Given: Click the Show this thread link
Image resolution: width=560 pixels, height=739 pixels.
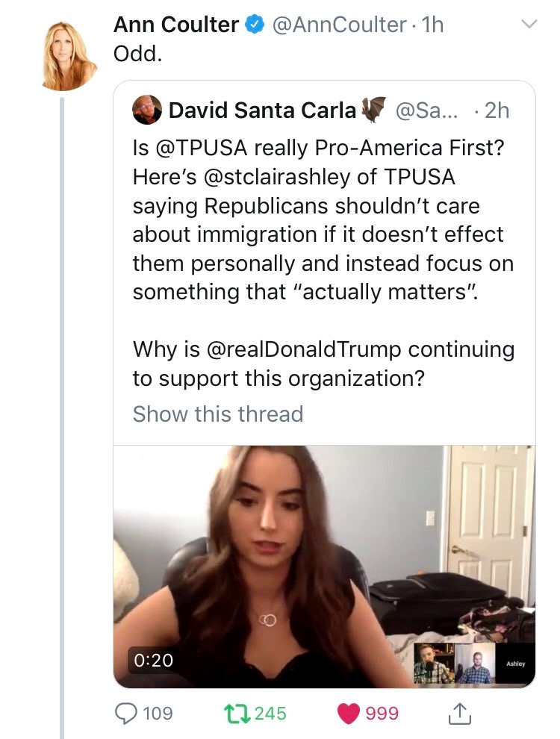Looking at the screenshot, I should tap(218, 414).
